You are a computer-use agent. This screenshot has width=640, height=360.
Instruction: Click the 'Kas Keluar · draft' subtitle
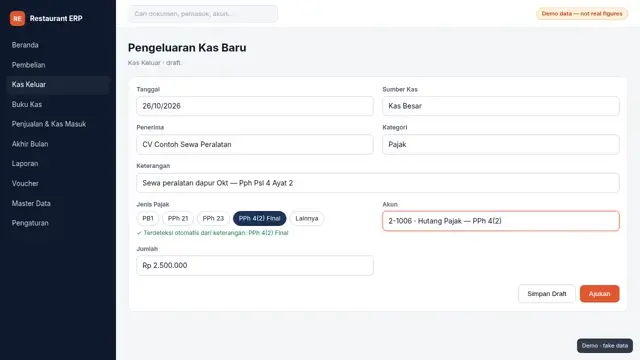tap(155, 63)
